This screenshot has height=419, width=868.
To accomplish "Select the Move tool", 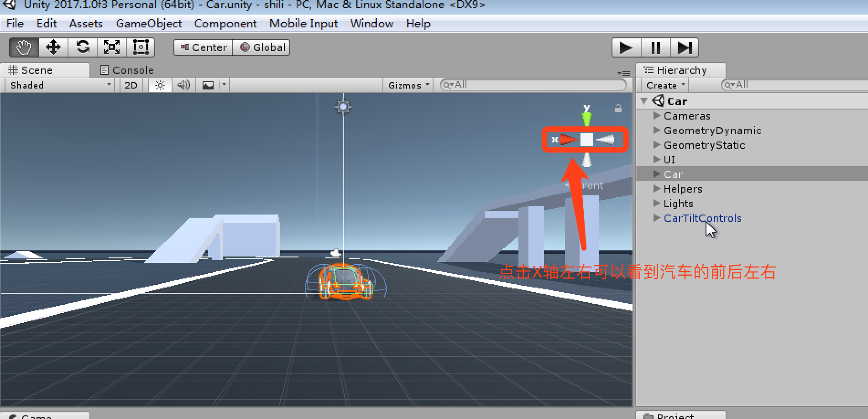I will 53,47.
